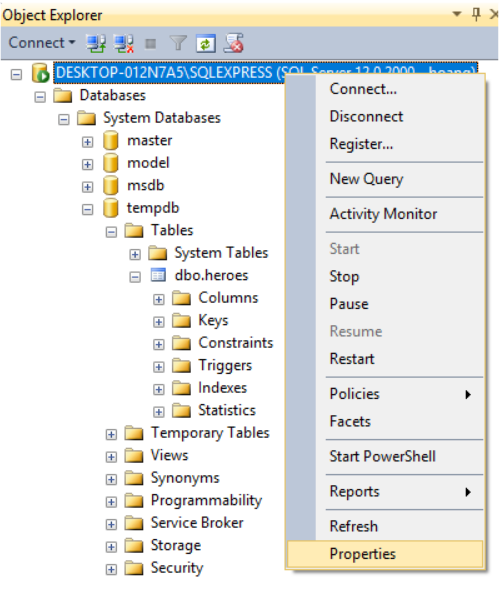500x605 pixels.
Task: Choose Register... in the context menu
Action: coord(385,144)
